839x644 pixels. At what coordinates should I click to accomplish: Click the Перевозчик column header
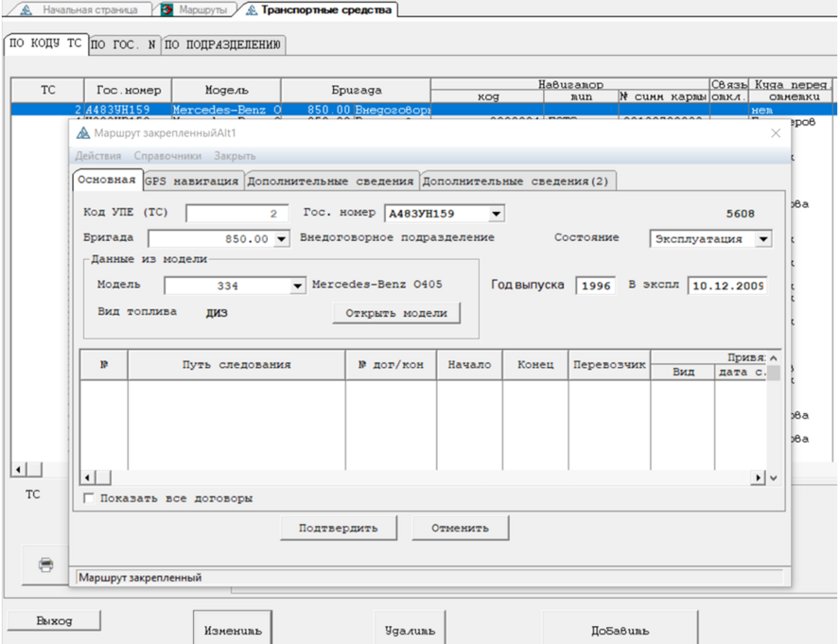tap(609, 365)
